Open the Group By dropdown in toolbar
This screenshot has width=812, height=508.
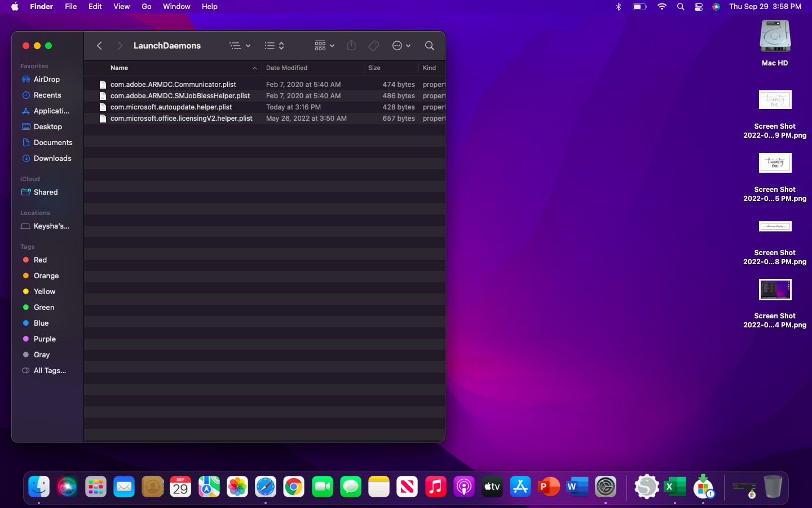coord(324,46)
